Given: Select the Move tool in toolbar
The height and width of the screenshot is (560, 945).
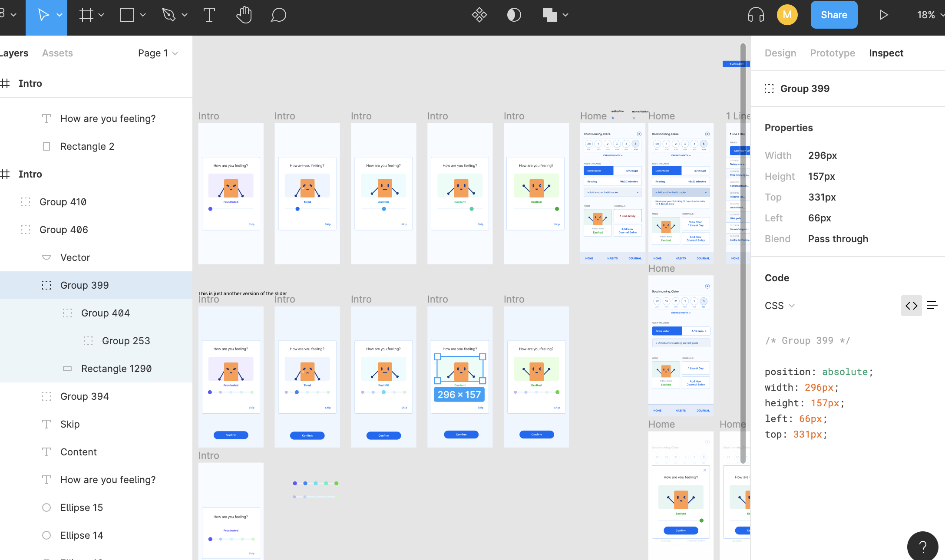Looking at the screenshot, I should click(43, 15).
